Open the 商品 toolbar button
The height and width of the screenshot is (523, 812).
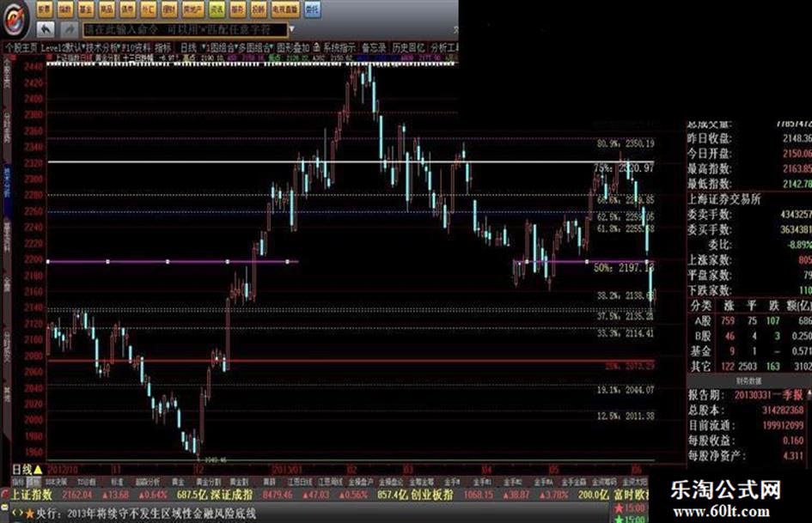pos(107,9)
